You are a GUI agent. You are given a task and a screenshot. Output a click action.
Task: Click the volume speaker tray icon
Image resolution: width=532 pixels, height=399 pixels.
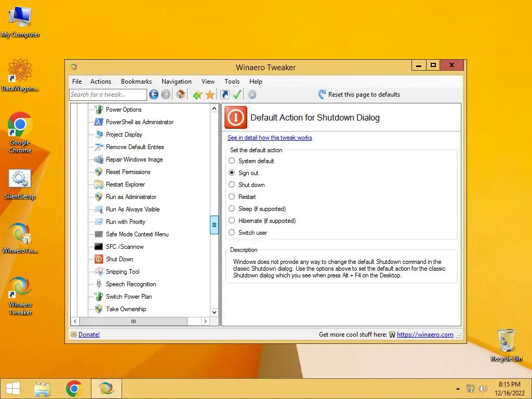click(483, 389)
